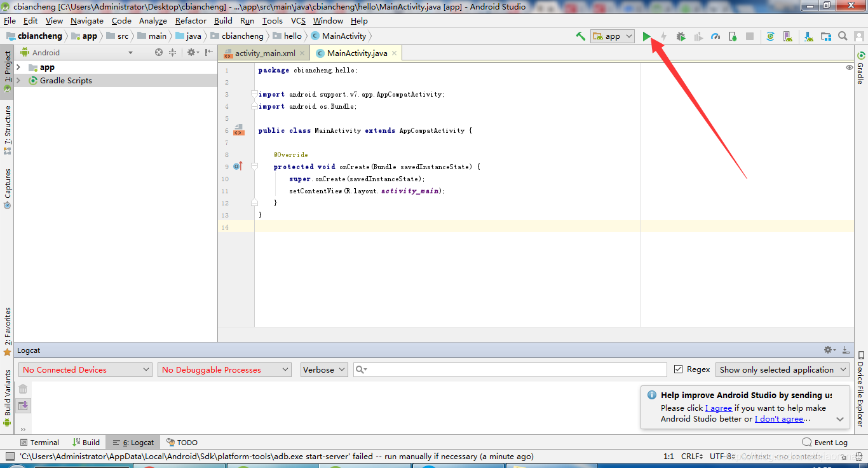
Task: Open the File menu
Action: [x=10, y=21]
